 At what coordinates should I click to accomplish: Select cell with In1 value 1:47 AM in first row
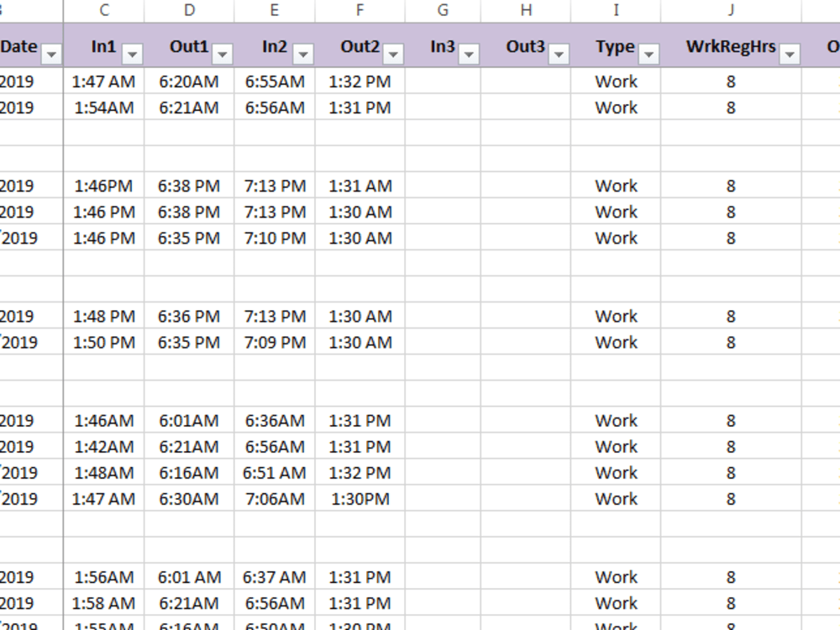point(104,81)
